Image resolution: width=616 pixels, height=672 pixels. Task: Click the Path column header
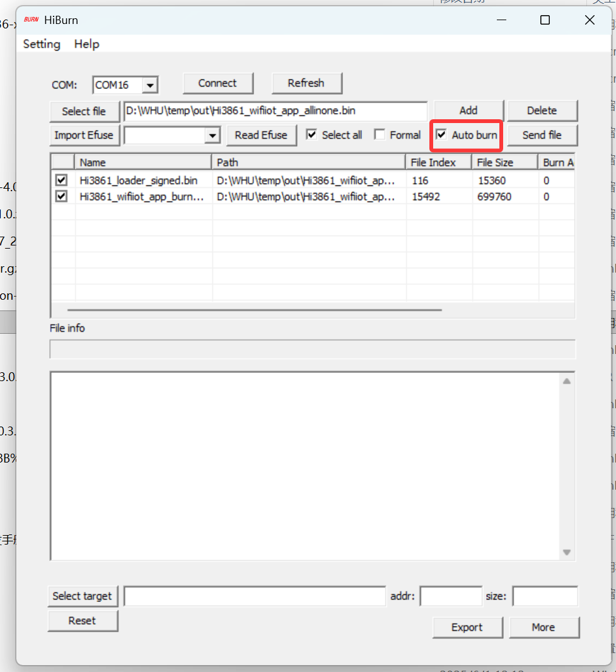(308, 162)
